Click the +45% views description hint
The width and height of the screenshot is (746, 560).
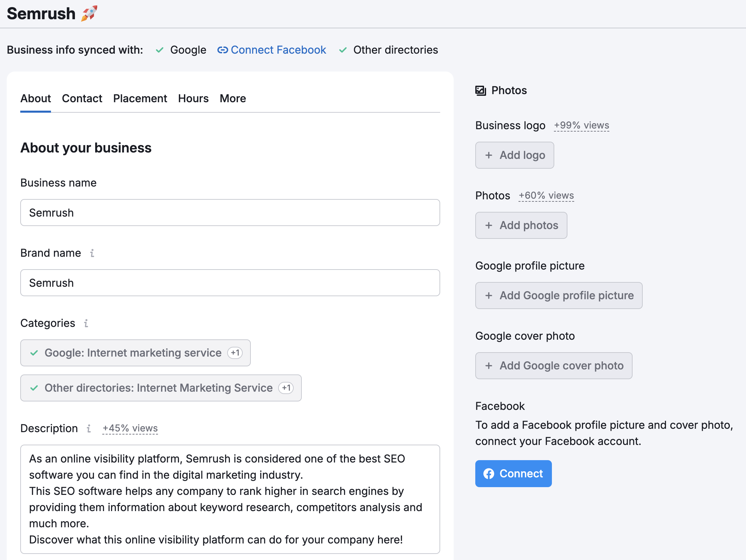pyautogui.click(x=130, y=428)
